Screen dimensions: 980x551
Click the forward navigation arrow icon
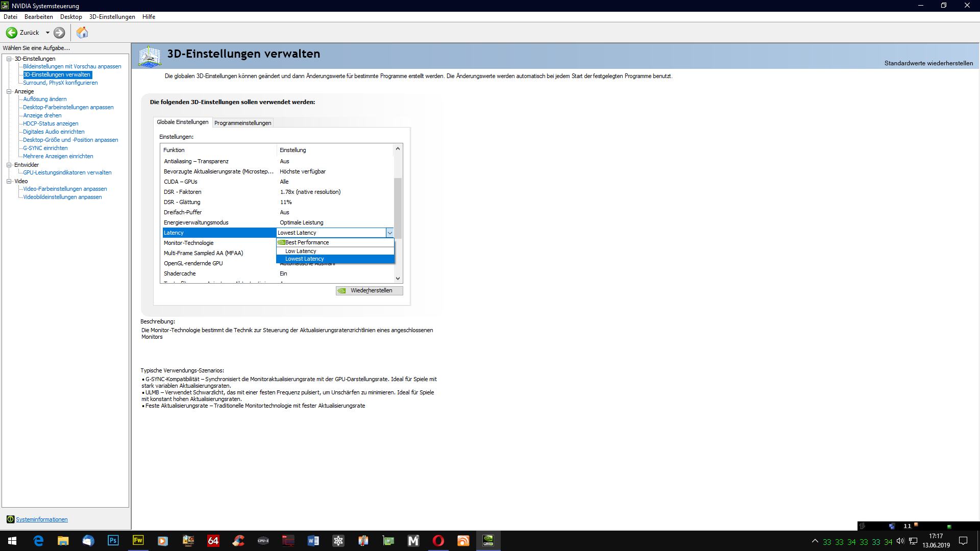[59, 33]
